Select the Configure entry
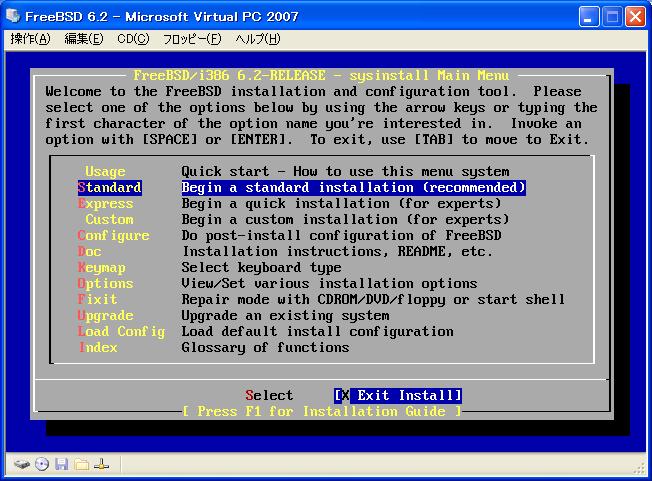 click(113, 235)
